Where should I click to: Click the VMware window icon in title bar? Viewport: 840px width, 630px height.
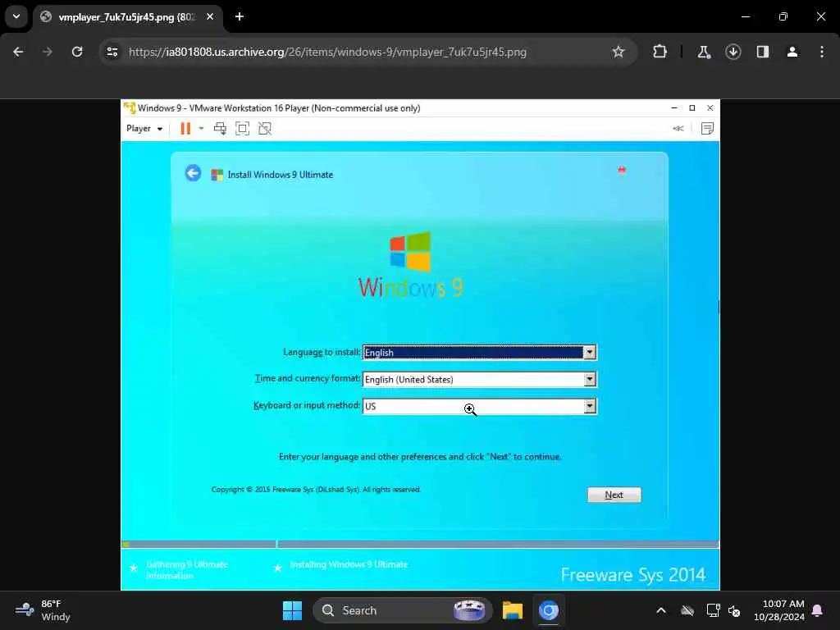[129, 107]
